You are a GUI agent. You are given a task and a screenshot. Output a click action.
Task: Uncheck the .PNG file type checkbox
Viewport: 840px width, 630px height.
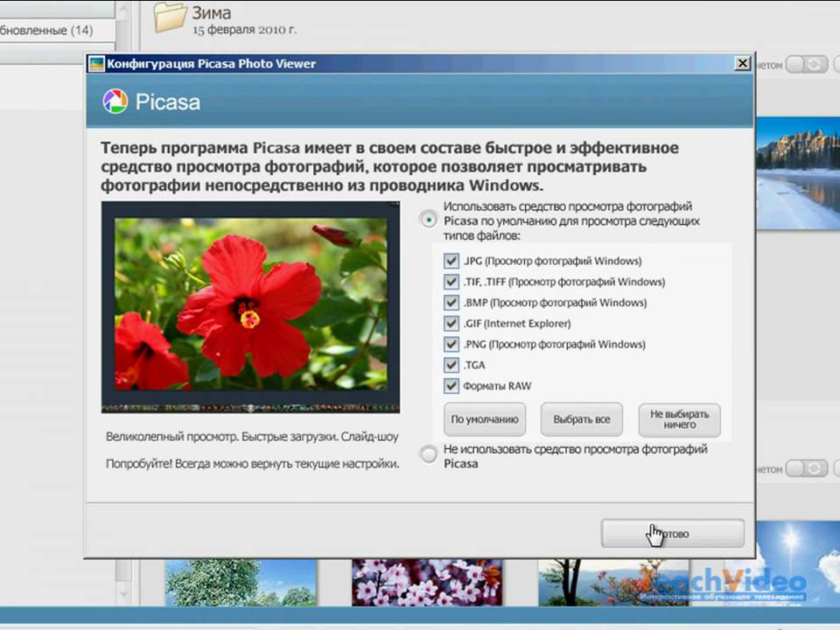click(451, 345)
